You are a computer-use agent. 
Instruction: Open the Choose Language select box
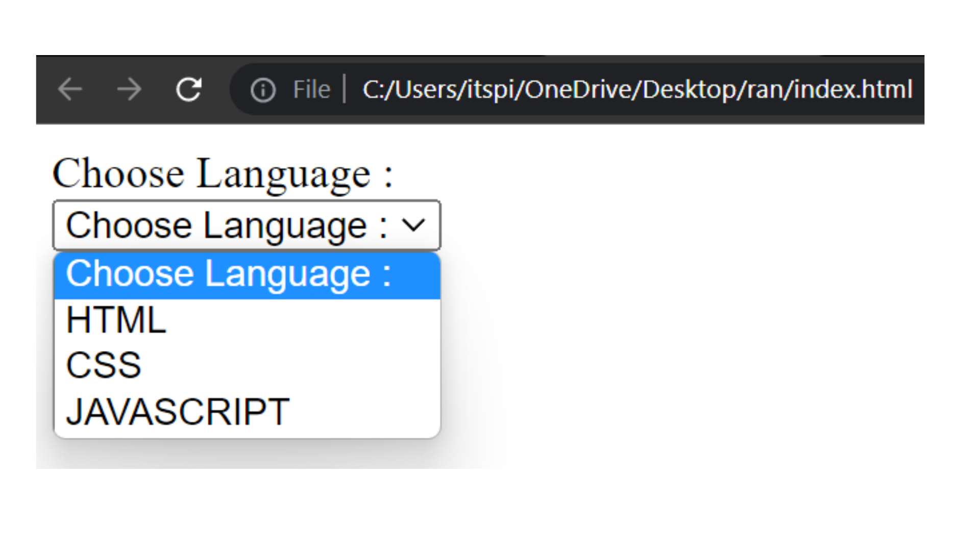point(247,225)
